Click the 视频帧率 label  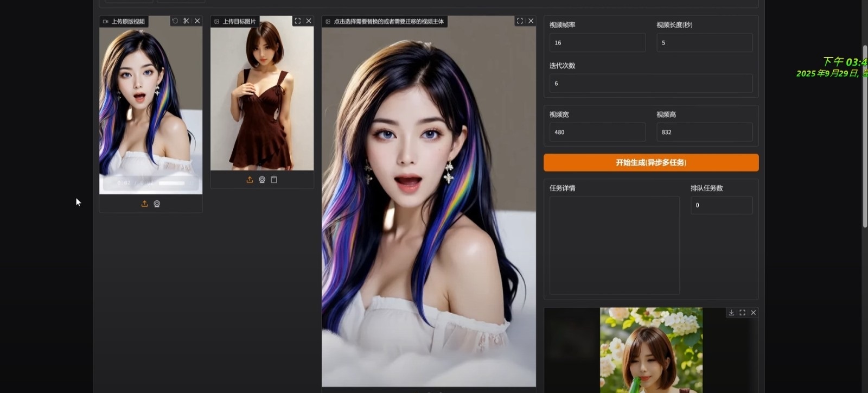click(x=562, y=25)
